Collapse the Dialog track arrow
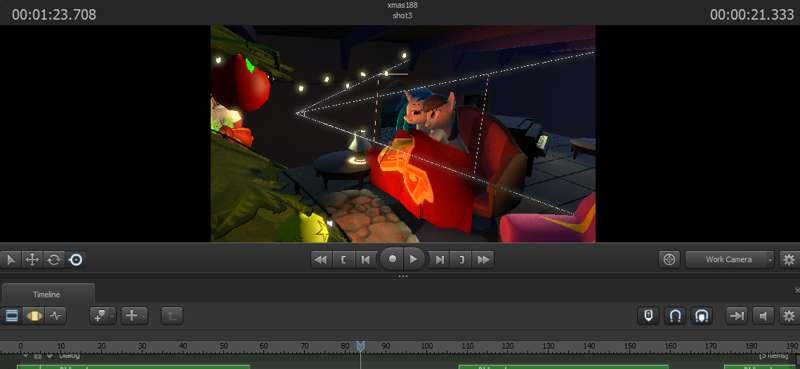The width and height of the screenshot is (800, 369). (x=26, y=355)
